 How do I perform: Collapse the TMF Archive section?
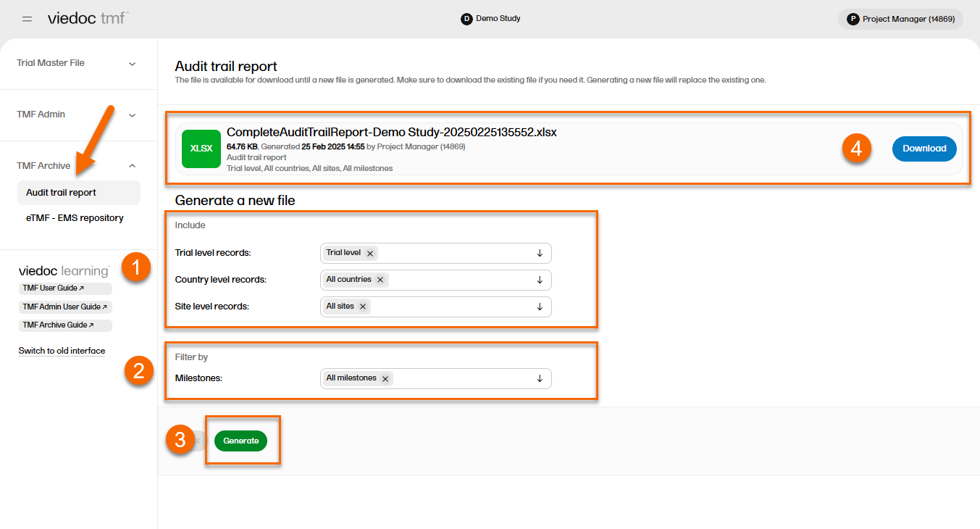point(132,166)
